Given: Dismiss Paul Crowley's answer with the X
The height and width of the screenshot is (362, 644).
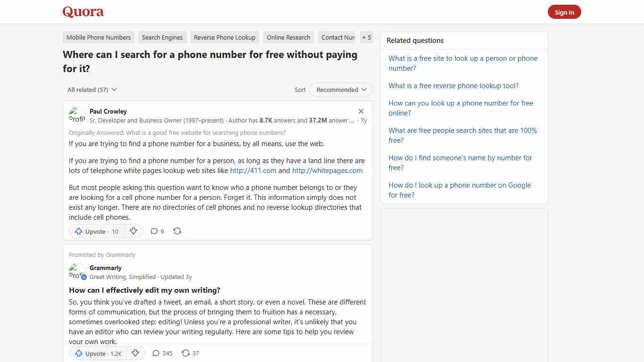Looking at the screenshot, I should (x=361, y=111).
